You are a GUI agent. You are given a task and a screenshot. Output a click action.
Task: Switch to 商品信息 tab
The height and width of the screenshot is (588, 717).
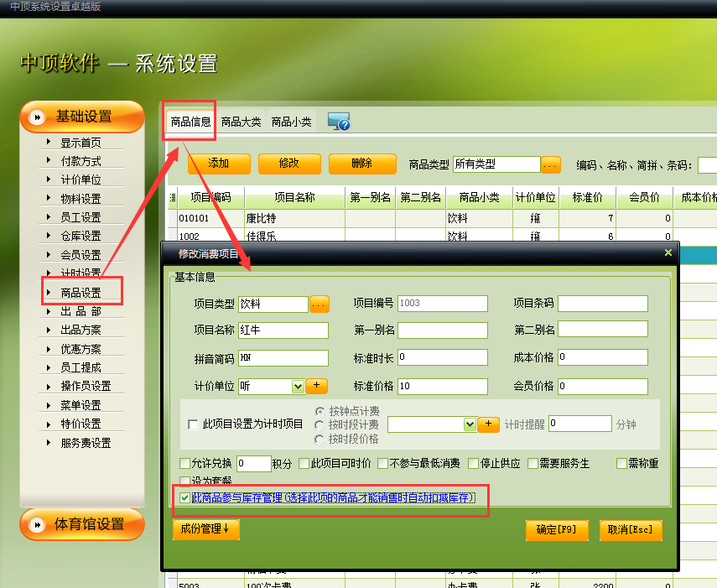(x=190, y=122)
